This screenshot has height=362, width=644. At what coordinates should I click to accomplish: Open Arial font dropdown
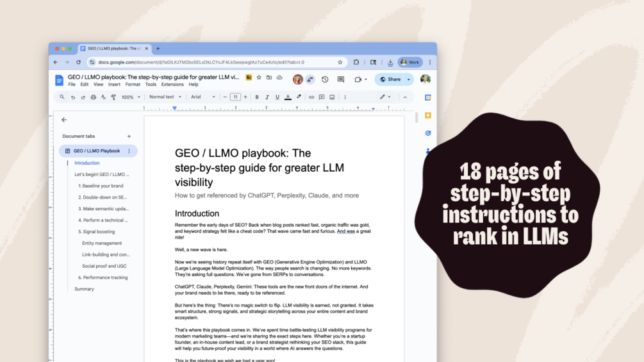point(203,97)
